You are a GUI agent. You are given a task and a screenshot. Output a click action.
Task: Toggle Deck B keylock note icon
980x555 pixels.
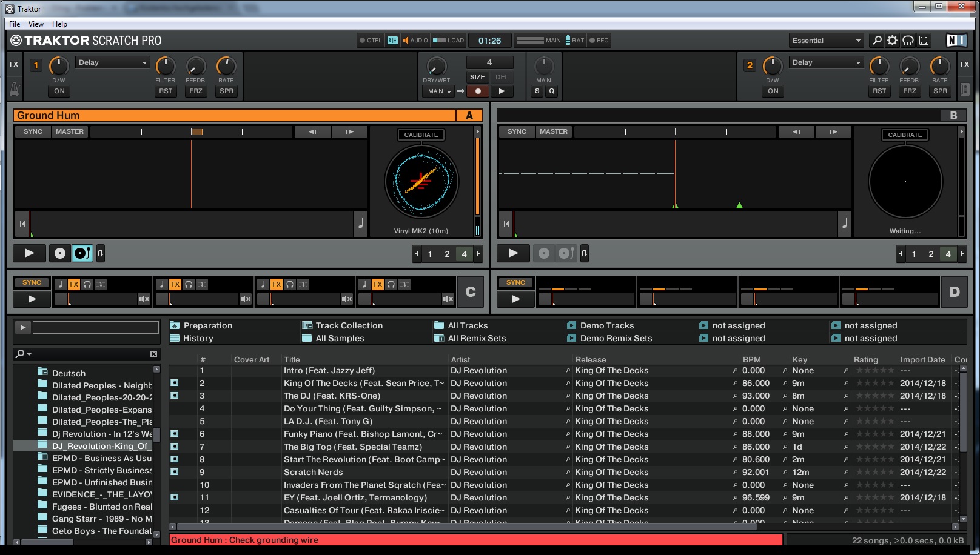tap(845, 224)
